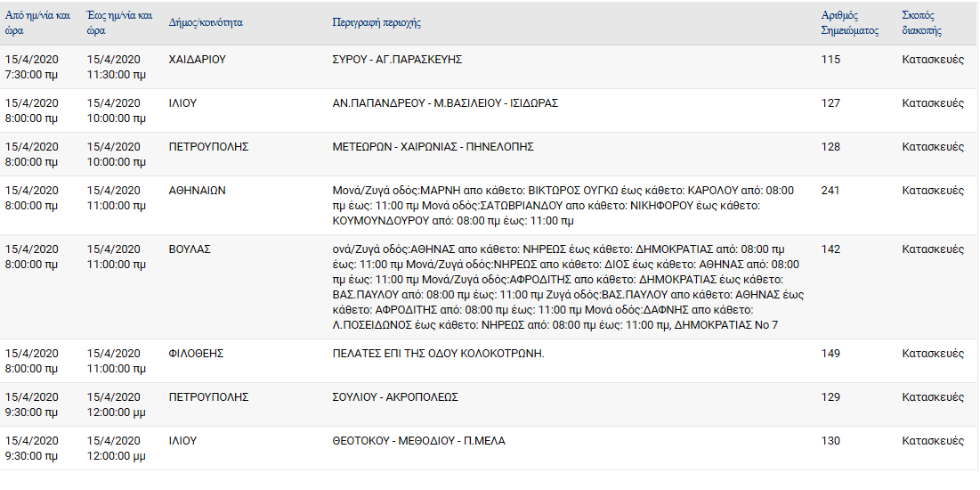Click the 'Σκοπός διακοπής' column header

[x=922, y=23]
